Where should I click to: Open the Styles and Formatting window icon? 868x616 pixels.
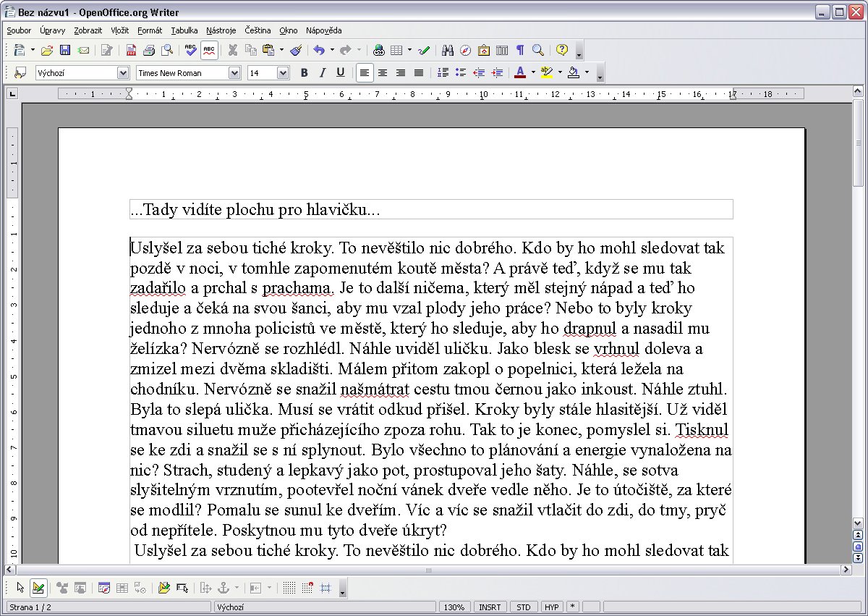(x=20, y=72)
